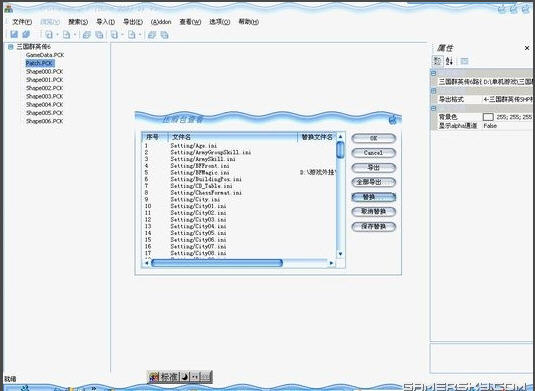The image size is (535, 391).
Task: Open the Property Pages icon in properties toolbar
Action: (x=464, y=61)
